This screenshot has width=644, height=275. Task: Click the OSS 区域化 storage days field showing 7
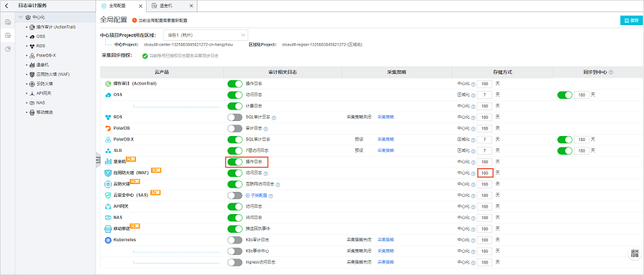[484, 95]
